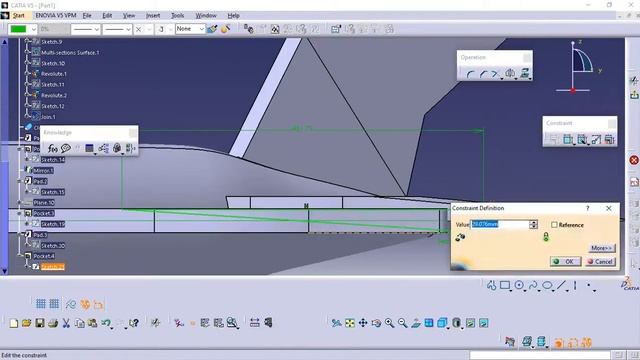Open the View menu
640x360 pixels.
tap(129, 16)
